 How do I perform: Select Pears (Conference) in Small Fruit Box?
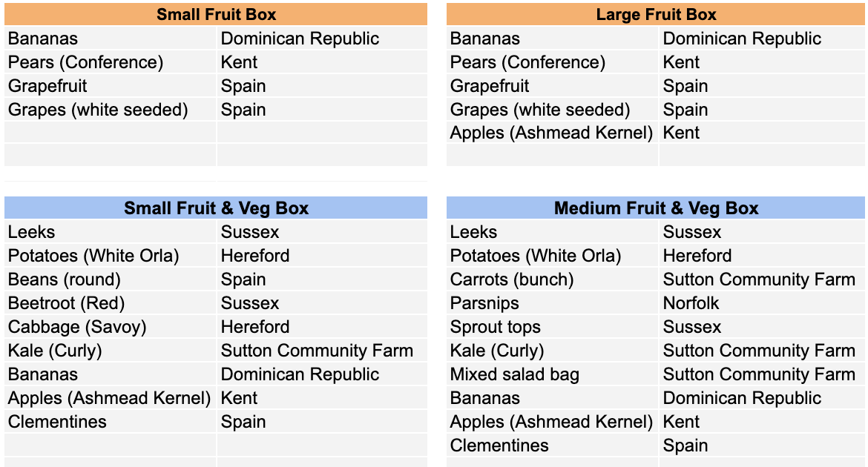point(110,62)
